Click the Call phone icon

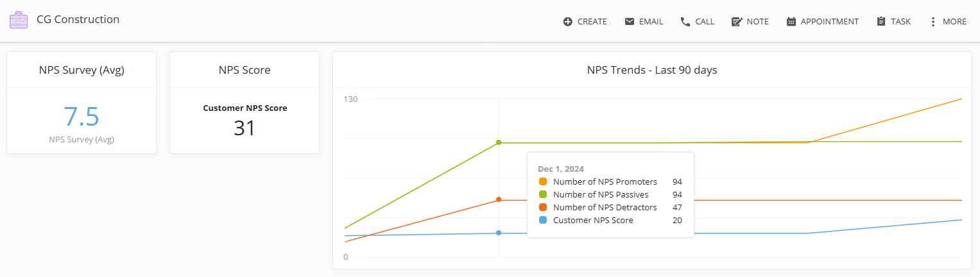(x=685, y=22)
